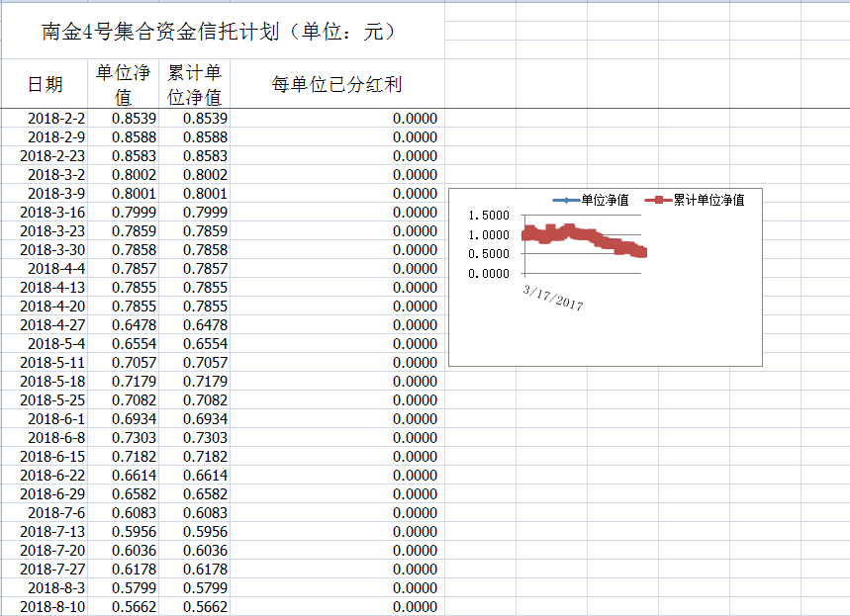Click the 单位净值 column header cell
Screen dimensions: 850x616
(x=123, y=84)
